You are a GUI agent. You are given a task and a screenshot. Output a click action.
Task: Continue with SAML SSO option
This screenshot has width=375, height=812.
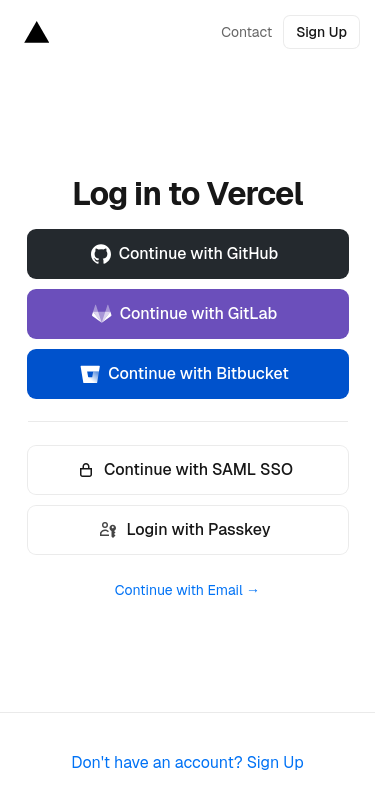pyautogui.click(x=188, y=470)
